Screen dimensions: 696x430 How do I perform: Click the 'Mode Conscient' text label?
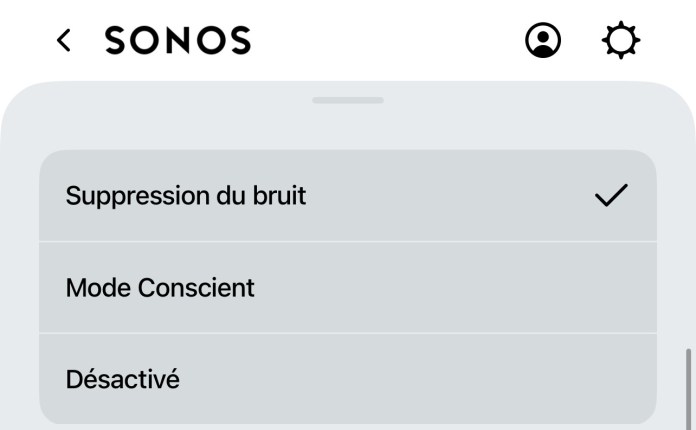160,288
